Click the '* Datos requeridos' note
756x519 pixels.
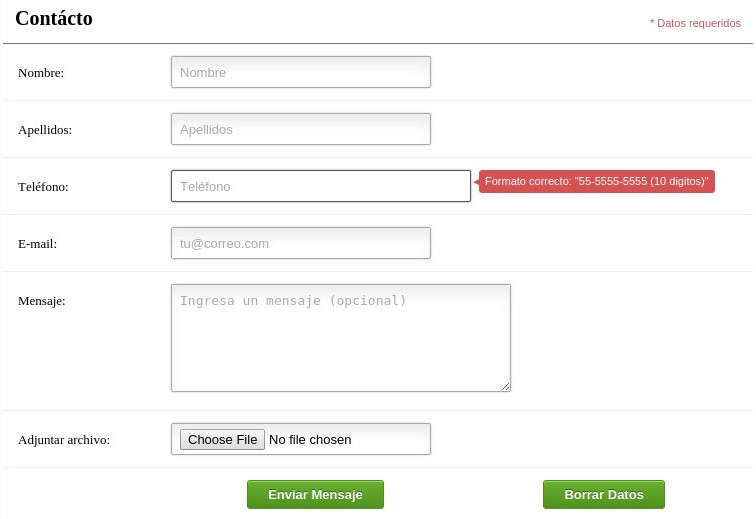tap(695, 23)
